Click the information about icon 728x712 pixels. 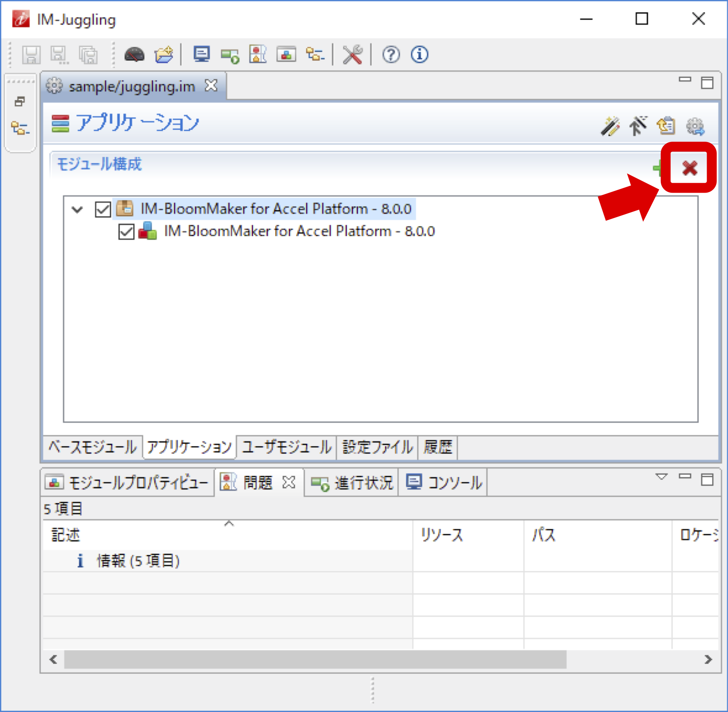(x=419, y=55)
